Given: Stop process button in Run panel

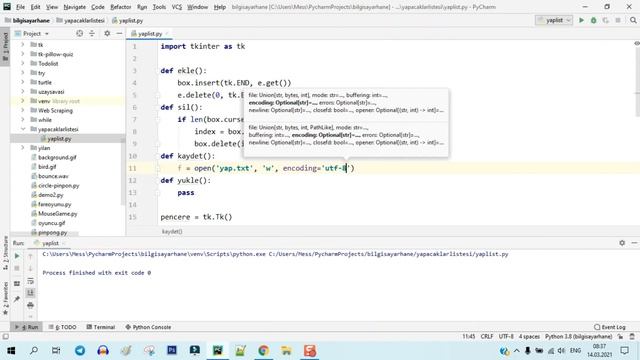Looking at the screenshot, I should pos(17,268).
